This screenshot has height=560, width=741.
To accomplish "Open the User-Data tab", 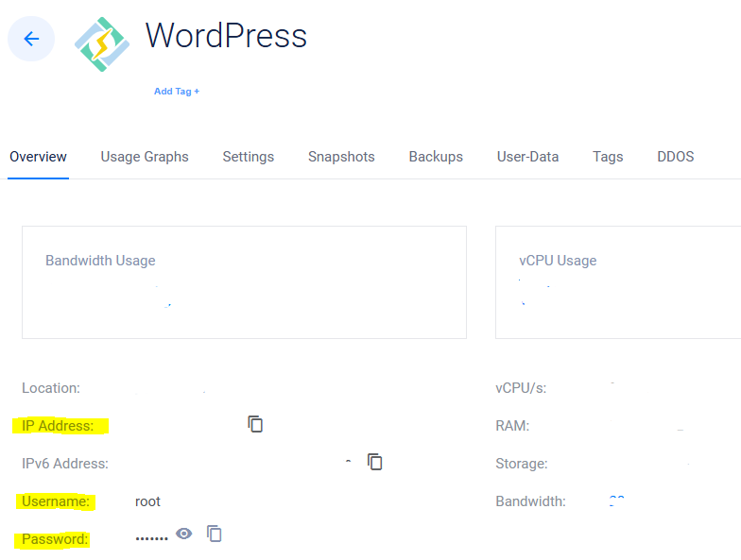I will coord(527,157).
